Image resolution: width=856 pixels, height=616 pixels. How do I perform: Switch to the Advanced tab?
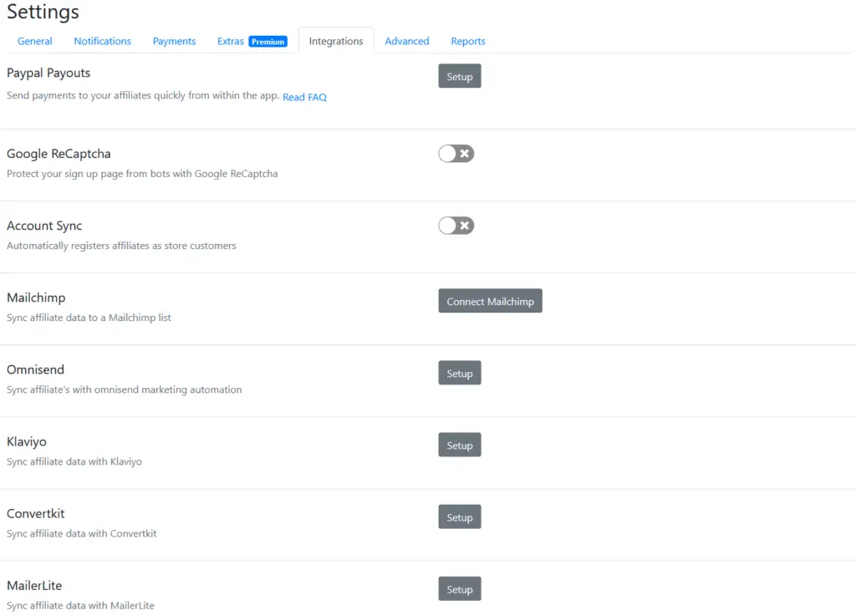(407, 41)
